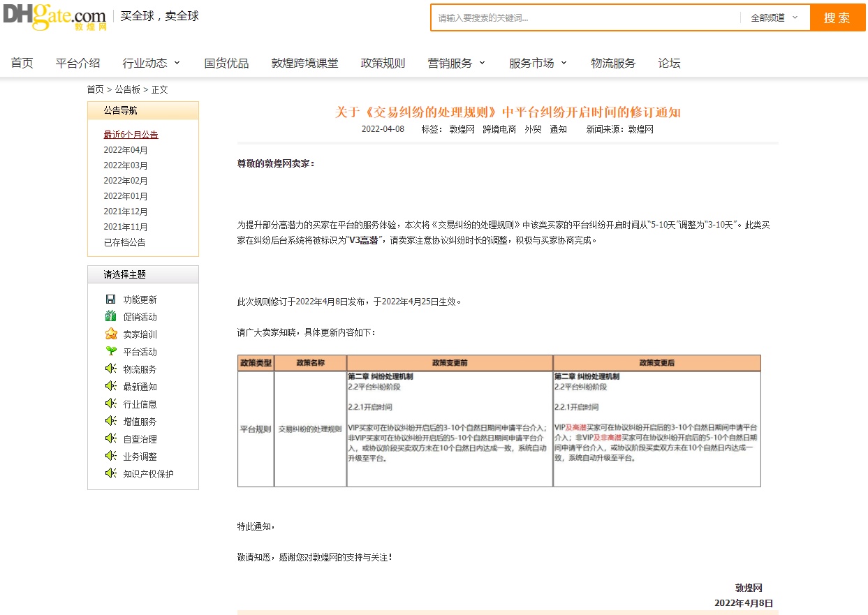
Task: Click the gift icon beside 促销活动
Action: 110,316
